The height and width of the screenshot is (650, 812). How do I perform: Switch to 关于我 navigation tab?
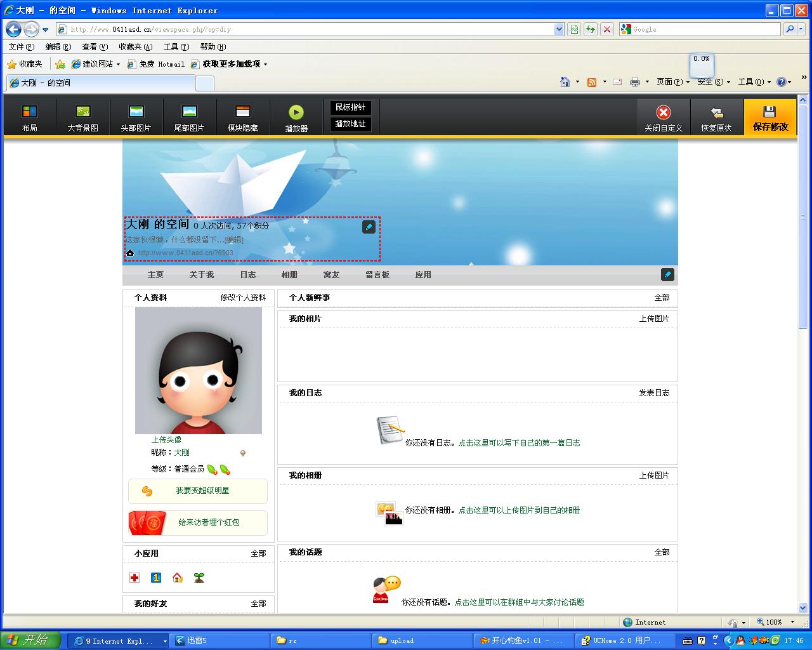202,275
